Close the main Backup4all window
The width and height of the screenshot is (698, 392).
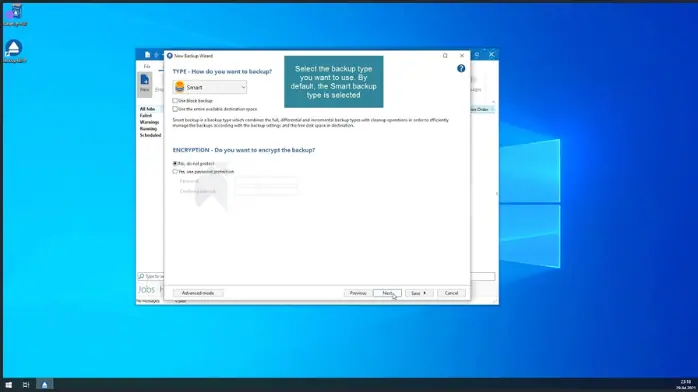tap(491, 54)
